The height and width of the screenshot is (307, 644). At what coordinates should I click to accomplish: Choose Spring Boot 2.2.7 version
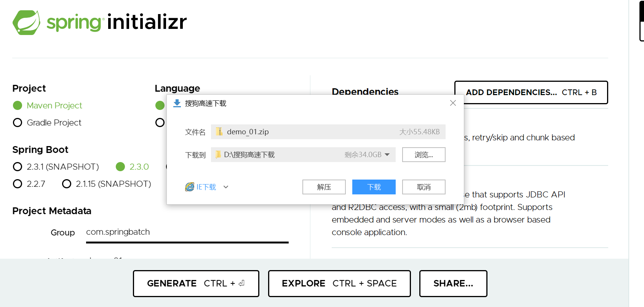(18, 184)
